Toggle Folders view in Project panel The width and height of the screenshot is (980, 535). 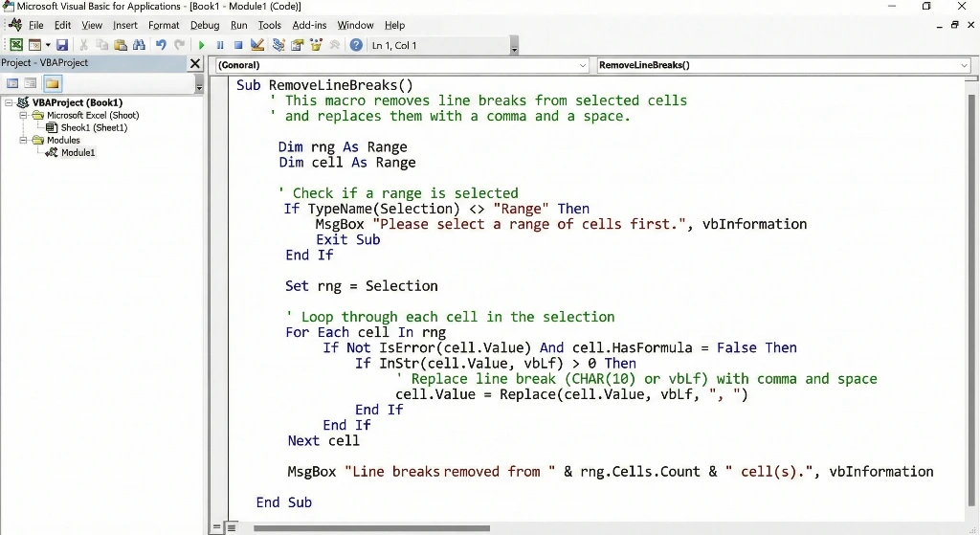pos(53,83)
